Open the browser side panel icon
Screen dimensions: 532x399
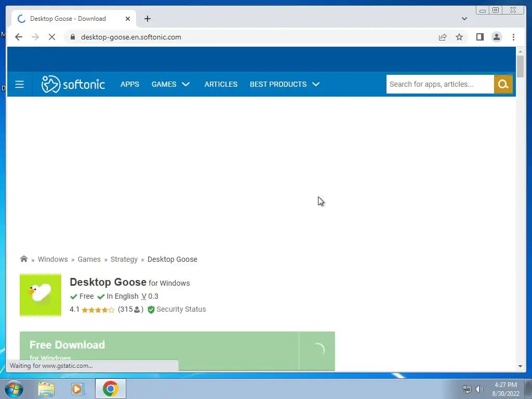pos(480,37)
